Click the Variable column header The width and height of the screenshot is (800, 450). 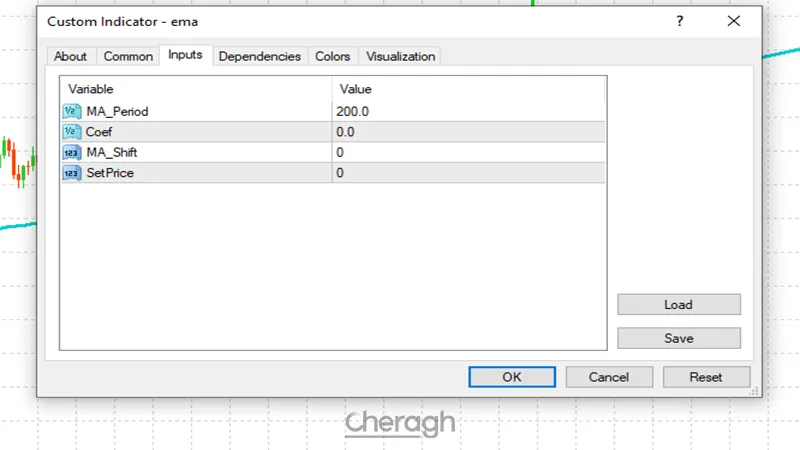(x=195, y=89)
